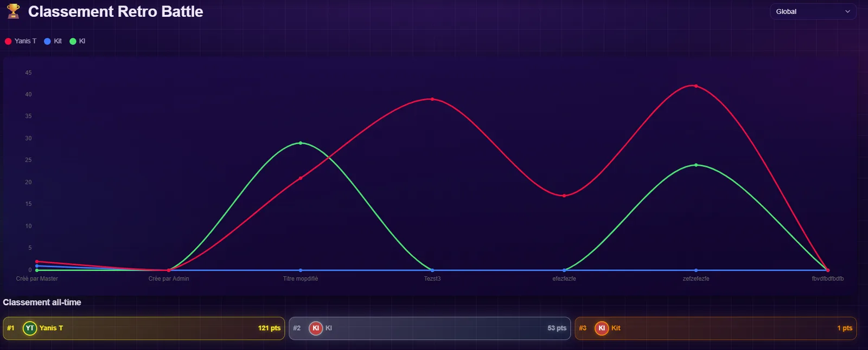The height and width of the screenshot is (350, 868).
Task: Click the '#1' rank label
Action: [x=11, y=328]
